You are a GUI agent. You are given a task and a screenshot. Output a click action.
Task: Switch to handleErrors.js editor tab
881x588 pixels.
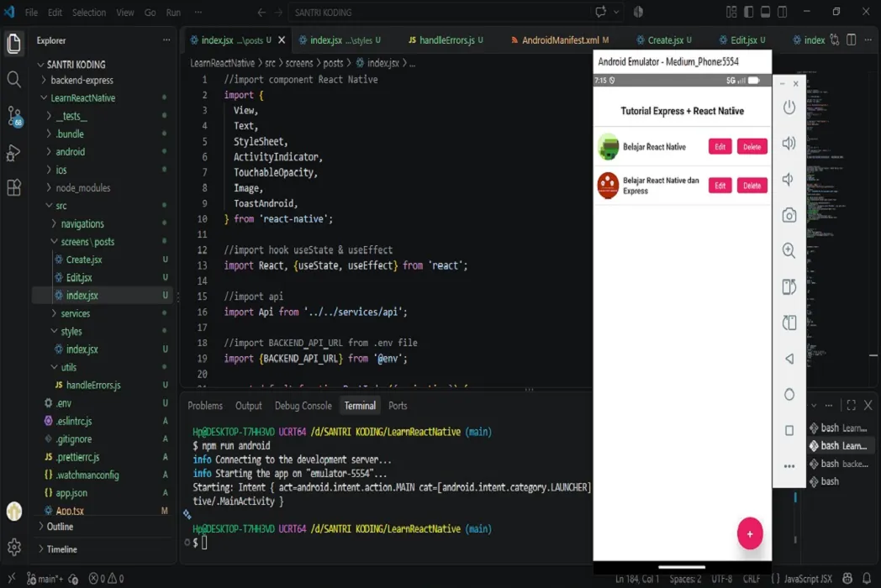coord(446,39)
